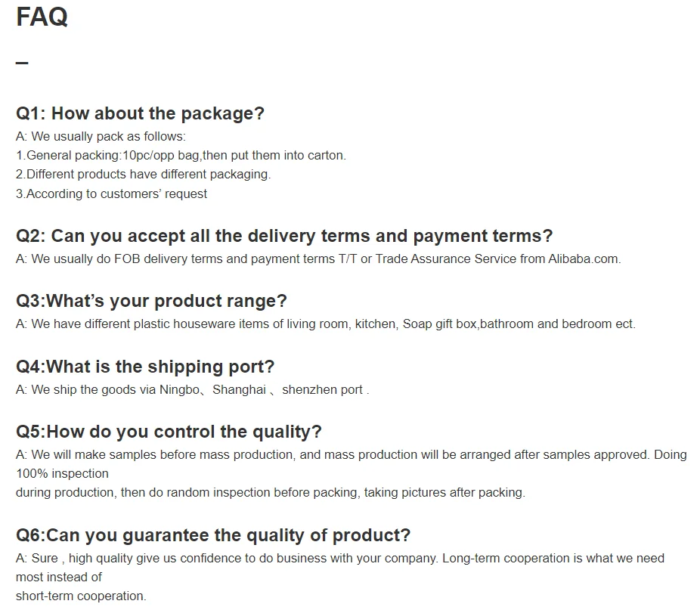Click the dash divider under the FAQ title

tap(22, 63)
